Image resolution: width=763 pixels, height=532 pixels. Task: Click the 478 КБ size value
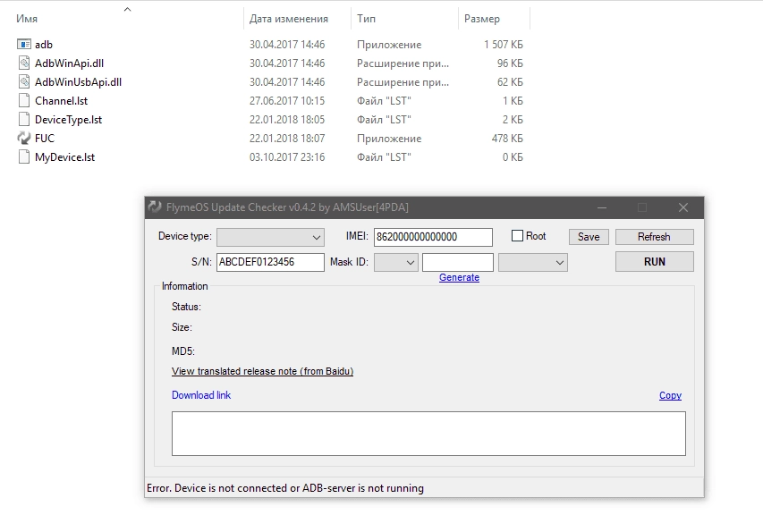pos(507,138)
